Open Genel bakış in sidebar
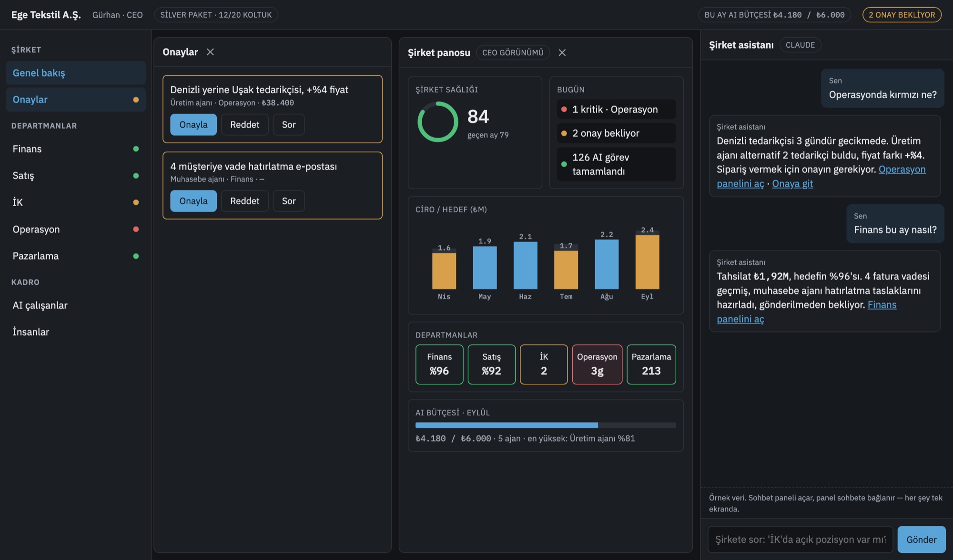Image resolution: width=953 pixels, height=560 pixels. click(76, 73)
